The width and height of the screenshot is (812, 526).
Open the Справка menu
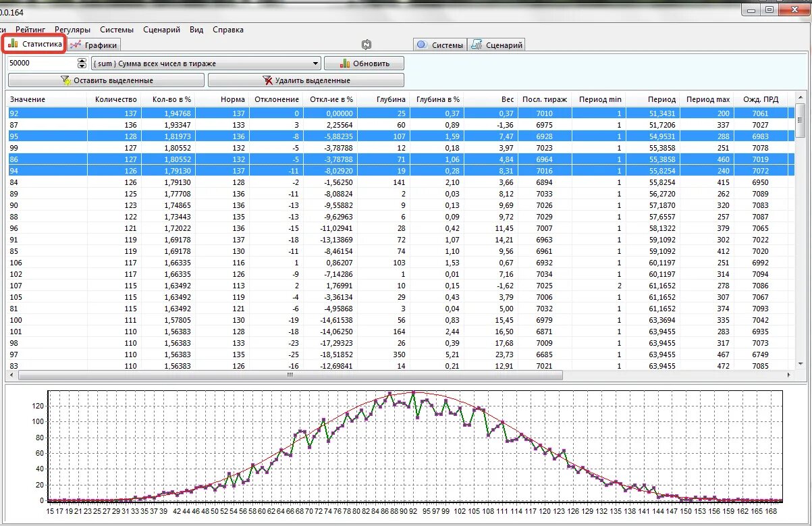coord(228,30)
